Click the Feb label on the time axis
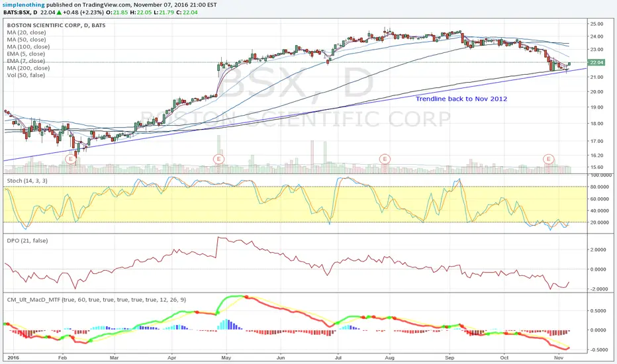 tap(63, 357)
